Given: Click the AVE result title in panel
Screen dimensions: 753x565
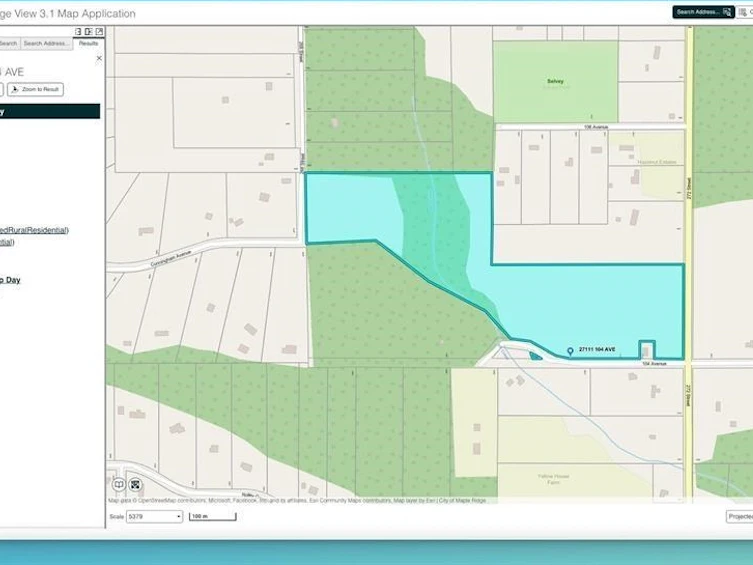Looking at the screenshot, I should tap(13, 72).
